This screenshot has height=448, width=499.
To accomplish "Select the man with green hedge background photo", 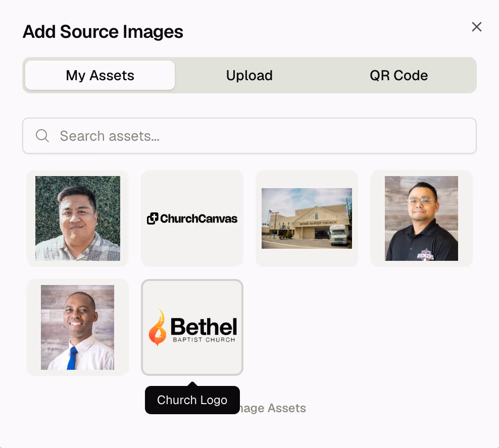I will click(x=78, y=218).
